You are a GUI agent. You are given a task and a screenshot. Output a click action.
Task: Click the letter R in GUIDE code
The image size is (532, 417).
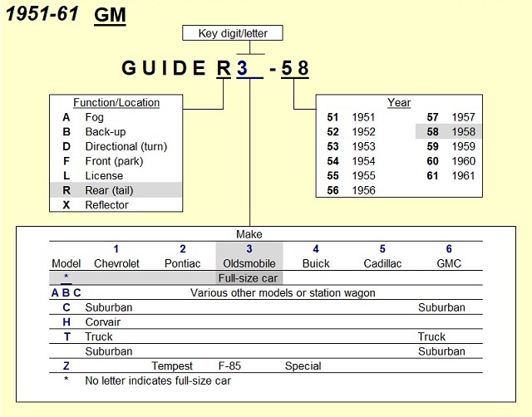pos(224,68)
